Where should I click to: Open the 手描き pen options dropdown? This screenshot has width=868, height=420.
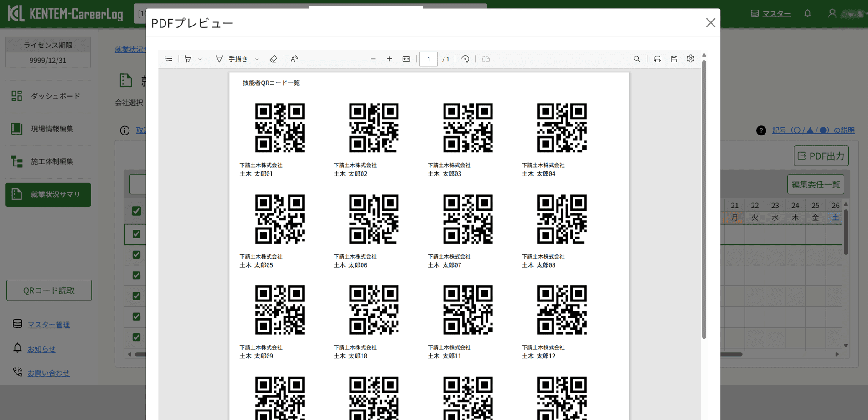[x=257, y=58]
